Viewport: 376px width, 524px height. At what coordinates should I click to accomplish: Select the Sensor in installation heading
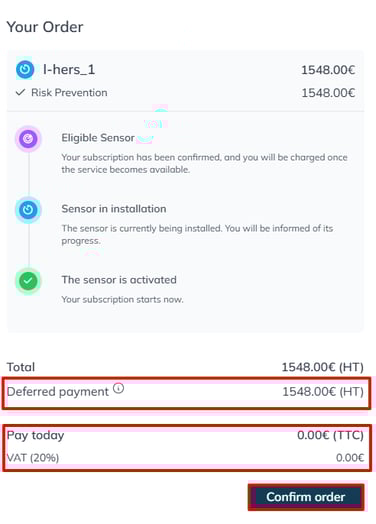(114, 209)
